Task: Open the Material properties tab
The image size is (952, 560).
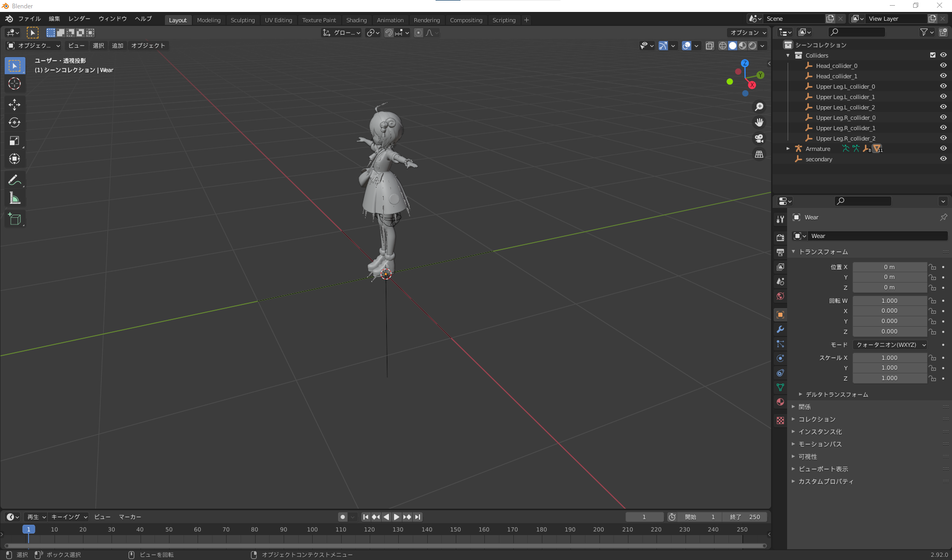Action: tap(780, 402)
